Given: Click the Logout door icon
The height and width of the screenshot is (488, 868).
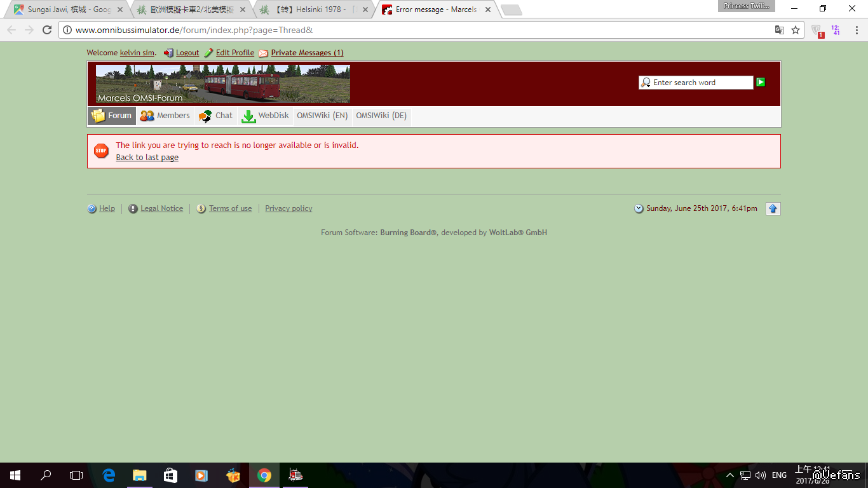Looking at the screenshot, I should 168,53.
